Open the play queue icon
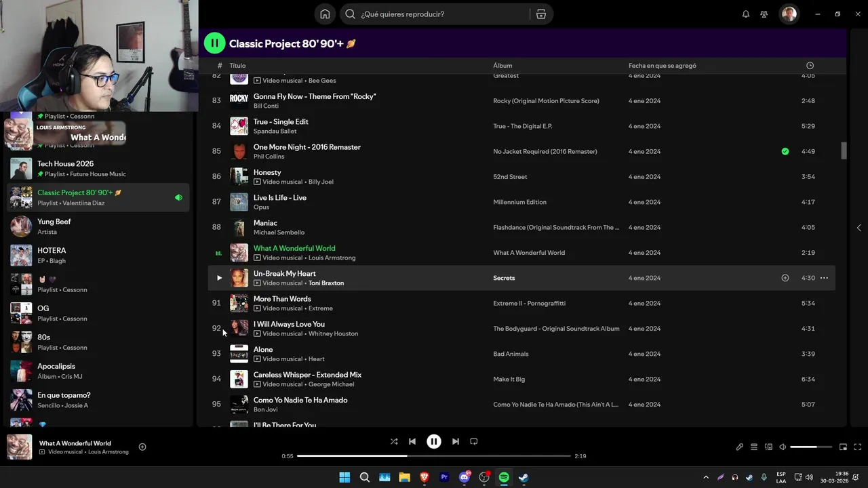Screen dimensions: 868x488 click(754, 447)
